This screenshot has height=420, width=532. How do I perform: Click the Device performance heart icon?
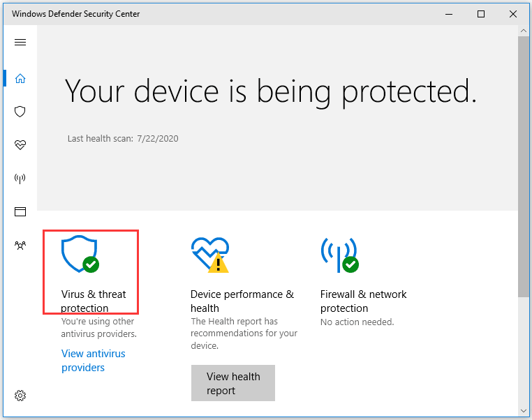[209, 254]
